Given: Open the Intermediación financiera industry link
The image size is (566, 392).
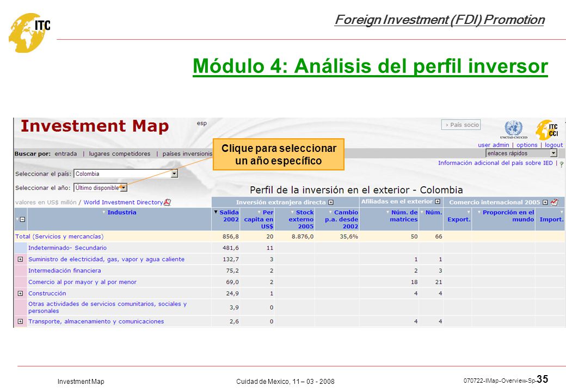Looking at the screenshot, I should pyautogui.click(x=65, y=271).
